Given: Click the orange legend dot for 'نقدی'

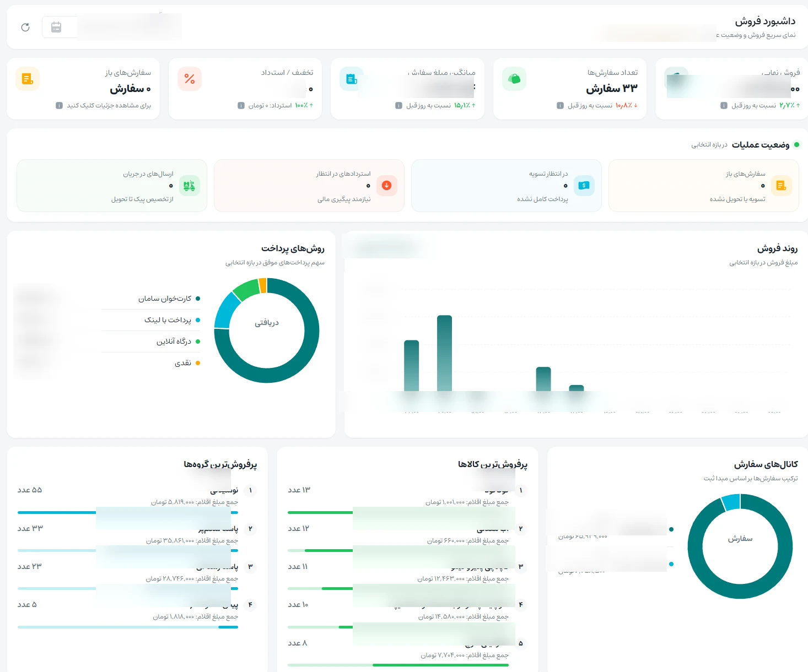Looking at the screenshot, I should 198,363.
